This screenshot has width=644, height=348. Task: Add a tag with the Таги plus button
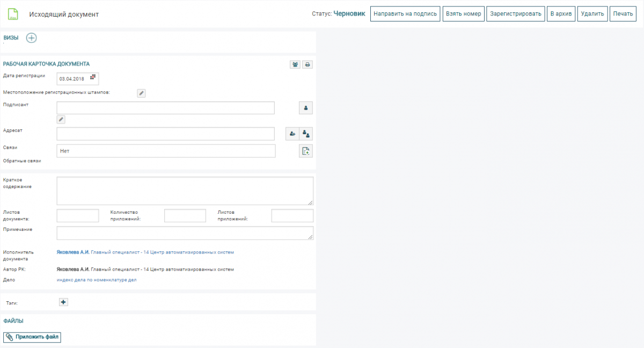[63, 302]
